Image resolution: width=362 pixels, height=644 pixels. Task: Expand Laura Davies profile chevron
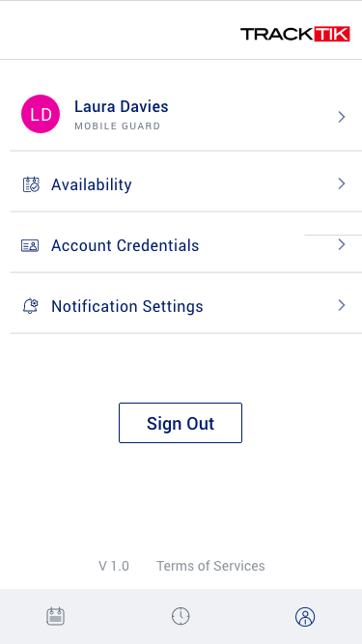[342, 117]
